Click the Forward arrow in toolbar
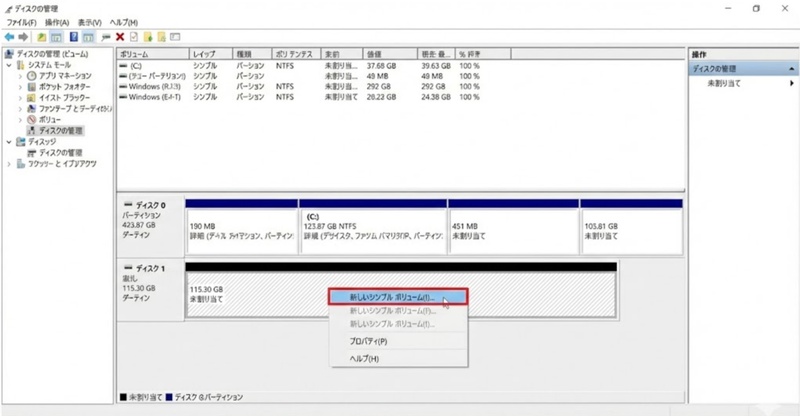 [23, 36]
